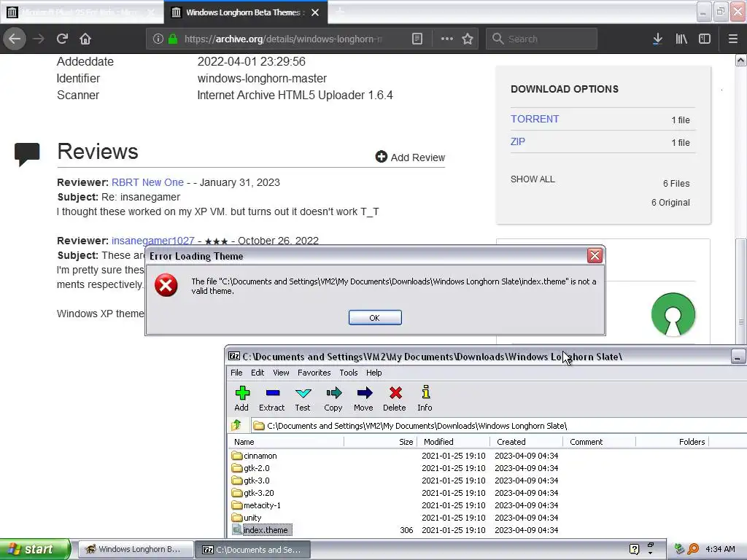Click the 7-Zip Delete toolbar icon

(395, 399)
